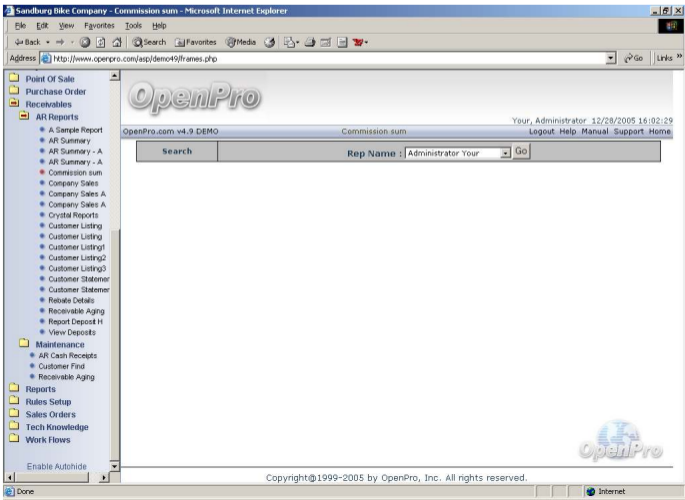Open the Customer Listing2 report
The height and width of the screenshot is (500, 685).
(x=77, y=258)
